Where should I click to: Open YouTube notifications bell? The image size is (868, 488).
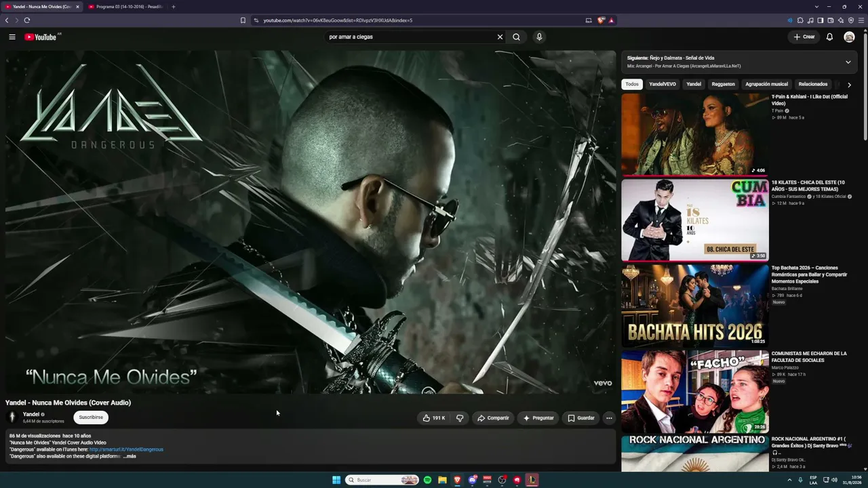click(x=829, y=37)
